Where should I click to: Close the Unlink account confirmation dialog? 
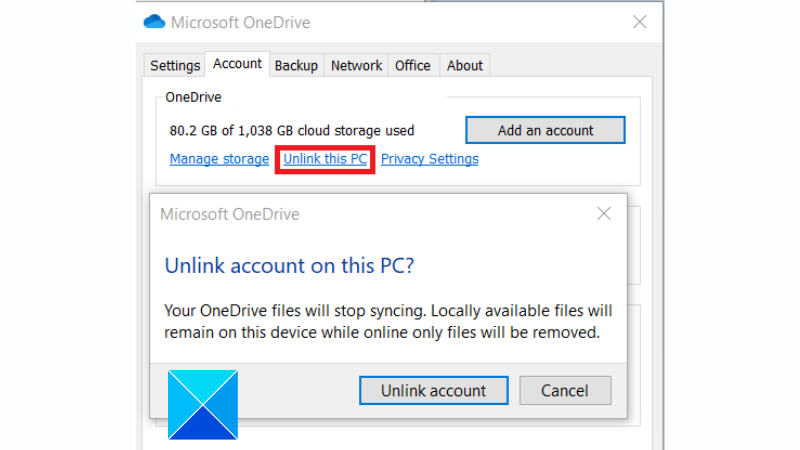coord(604,214)
